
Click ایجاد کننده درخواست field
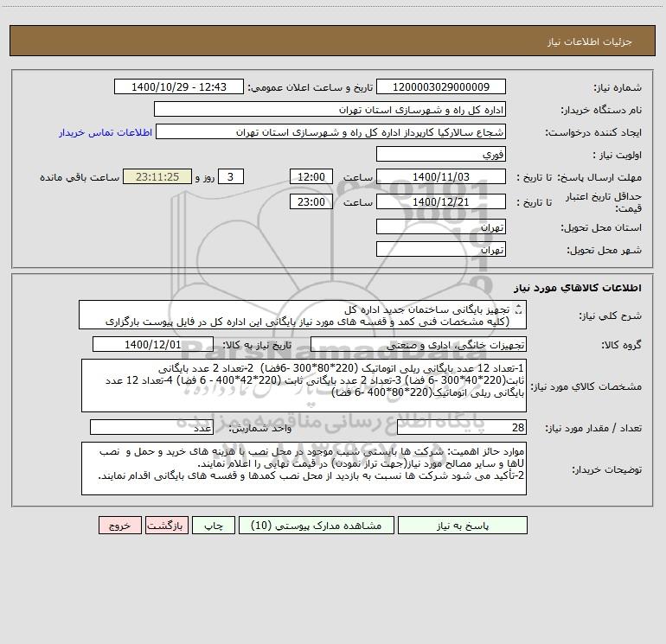[x=331, y=131]
